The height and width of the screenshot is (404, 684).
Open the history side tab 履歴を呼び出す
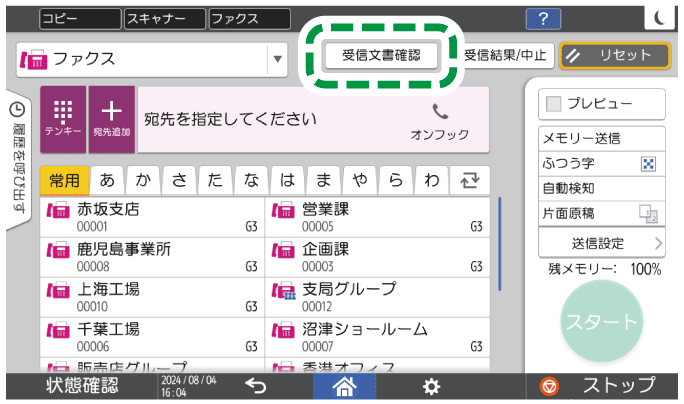[18, 159]
